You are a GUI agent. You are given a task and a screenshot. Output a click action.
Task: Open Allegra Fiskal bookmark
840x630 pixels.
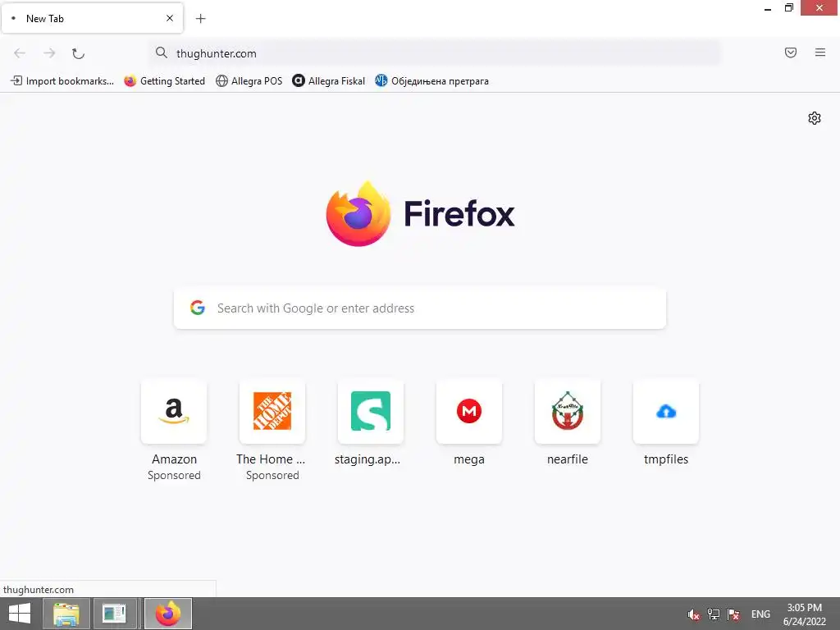[328, 81]
